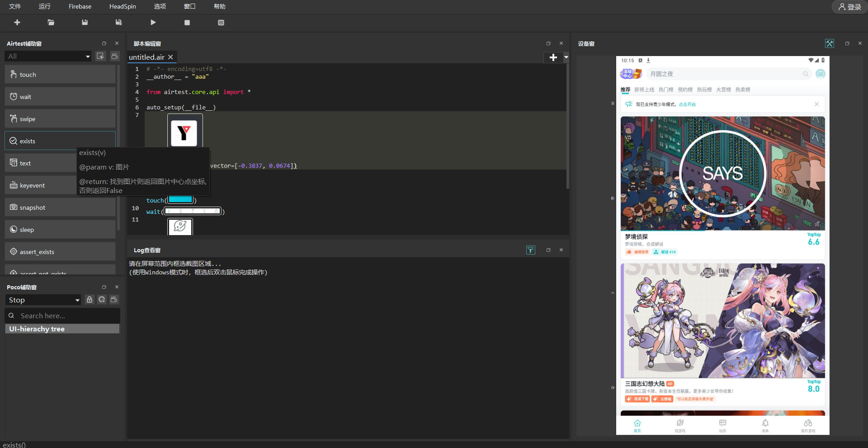Screen dimensions: 868x448
Task: Open the 选项 menu
Action: [x=160, y=6]
